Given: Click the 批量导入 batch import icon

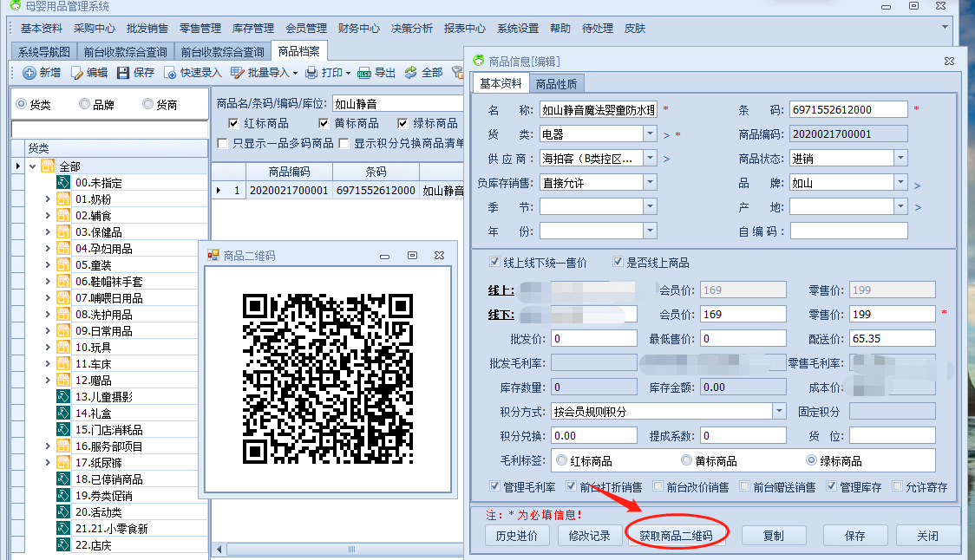Looking at the screenshot, I should point(238,73).
